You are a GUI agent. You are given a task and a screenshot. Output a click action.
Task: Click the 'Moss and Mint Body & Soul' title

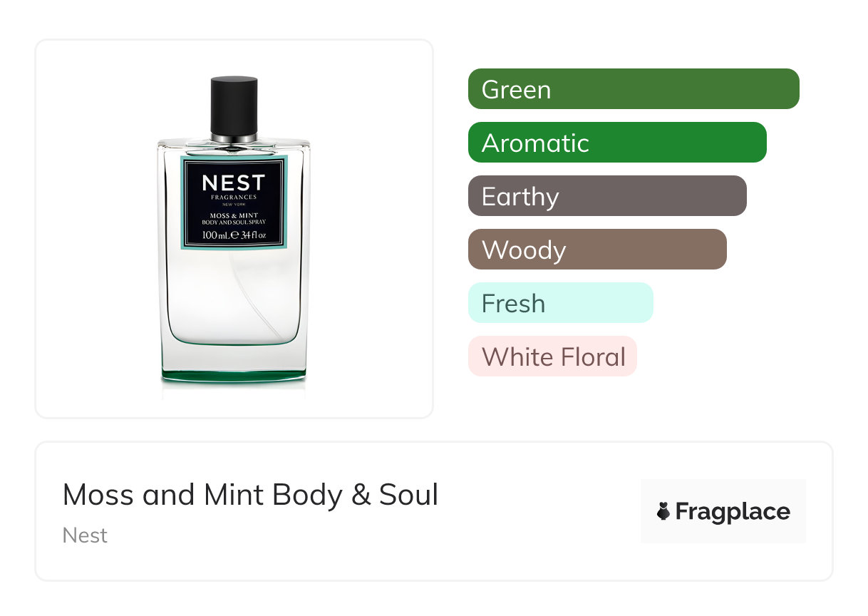point(250,495)
